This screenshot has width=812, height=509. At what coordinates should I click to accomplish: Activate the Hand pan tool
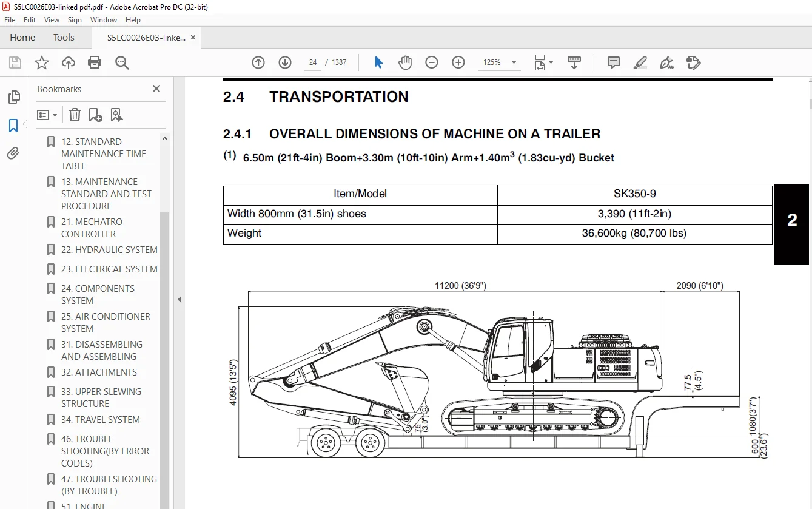(404, 62)
